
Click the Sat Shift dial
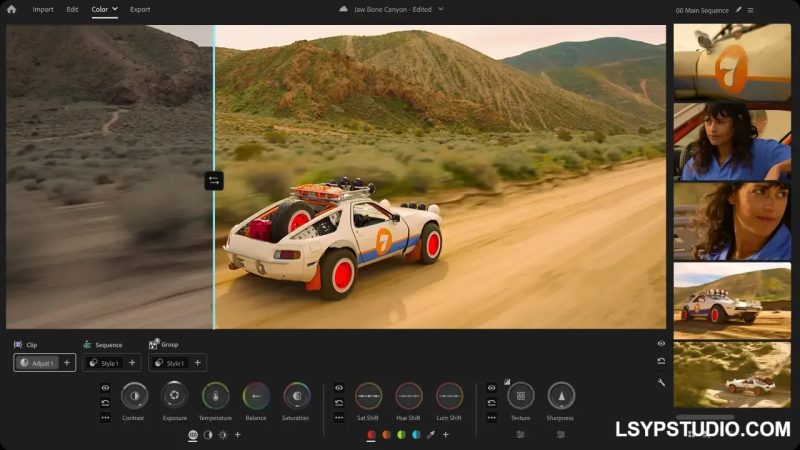pos(368,395)
